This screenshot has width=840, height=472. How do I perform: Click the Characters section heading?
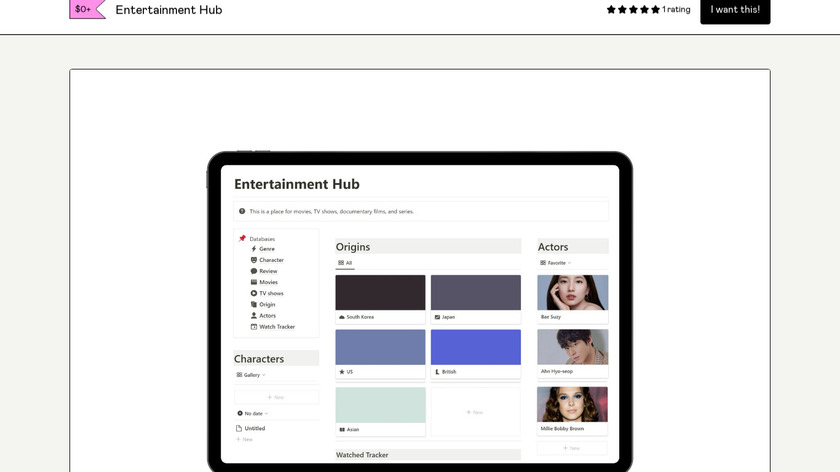(x=259, y=359)
